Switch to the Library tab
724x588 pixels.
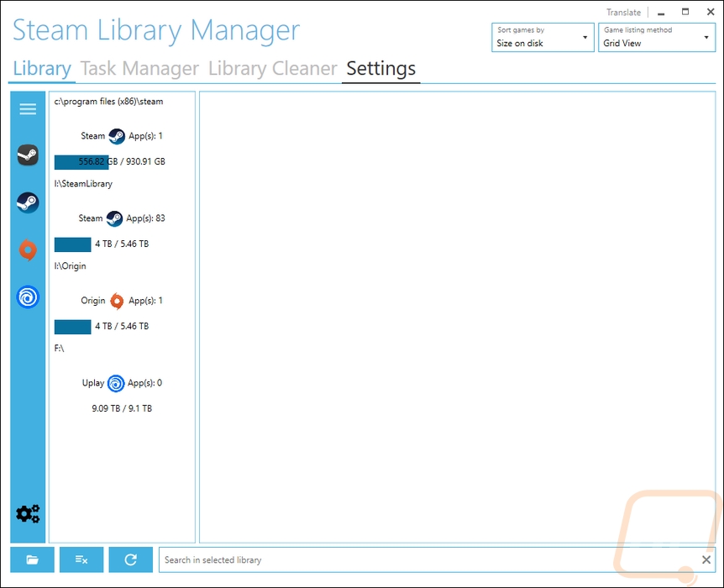click(x=41, y=69)
